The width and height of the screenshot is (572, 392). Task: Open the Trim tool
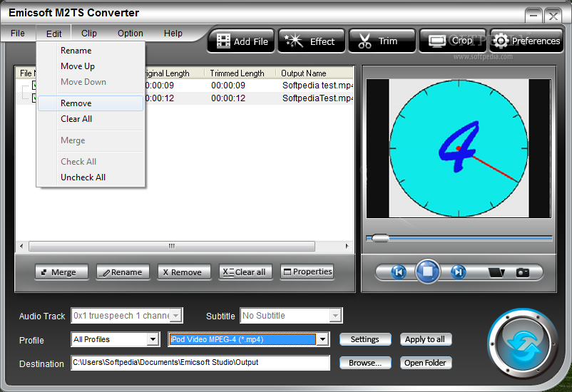pos(382,41)
